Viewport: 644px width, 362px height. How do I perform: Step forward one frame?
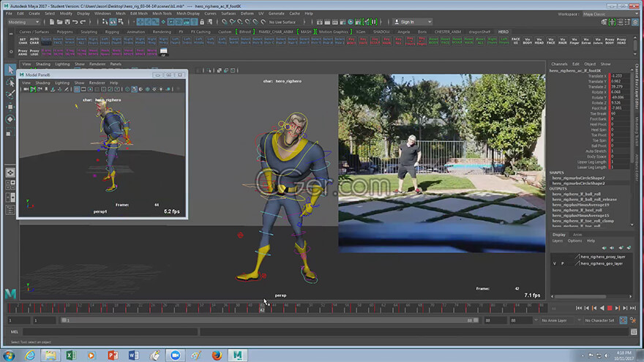click(x=625, y=308)
